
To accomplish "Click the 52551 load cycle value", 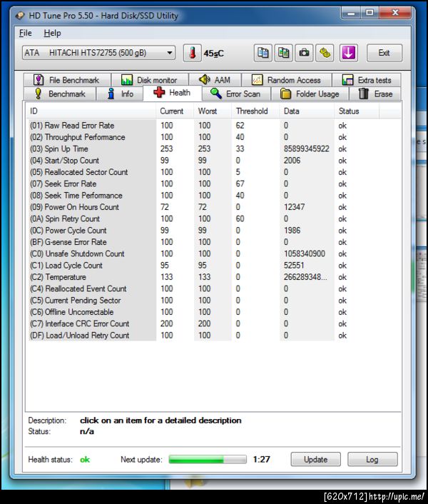I will point(294,266).
